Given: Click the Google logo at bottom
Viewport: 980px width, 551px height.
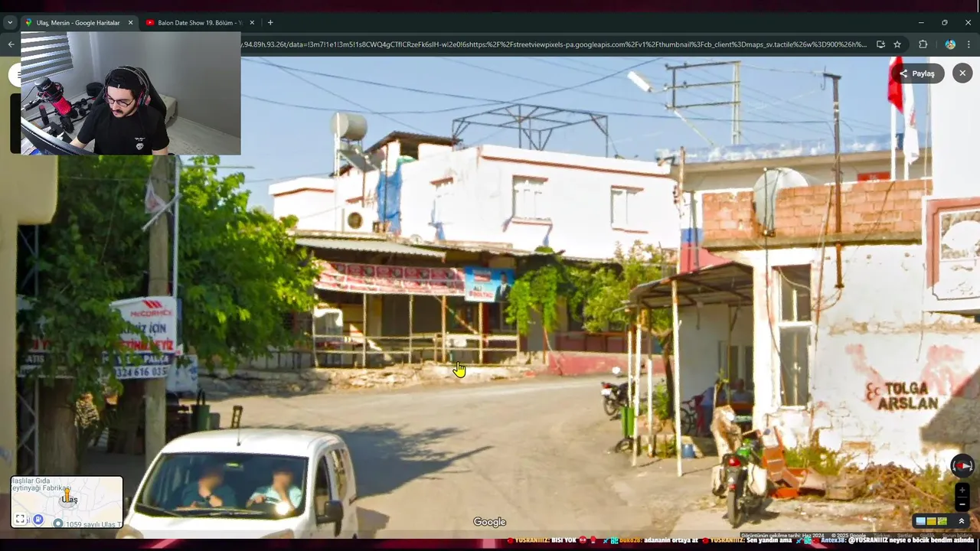Looking at the screenshot, I should tap(489, 522).
